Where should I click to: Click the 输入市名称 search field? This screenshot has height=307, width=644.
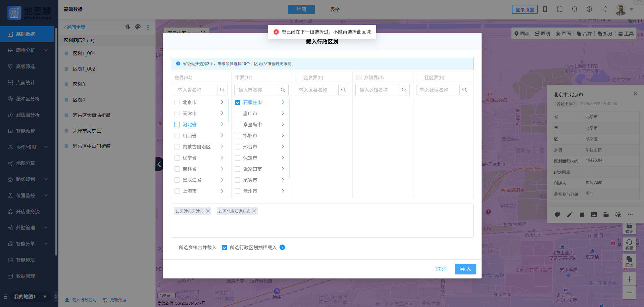tap(256, 90)
